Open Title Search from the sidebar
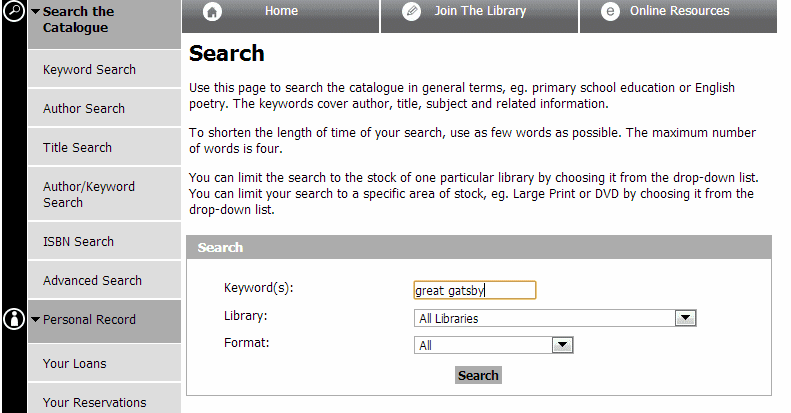The image size is (791, 413). pos(77,148)
